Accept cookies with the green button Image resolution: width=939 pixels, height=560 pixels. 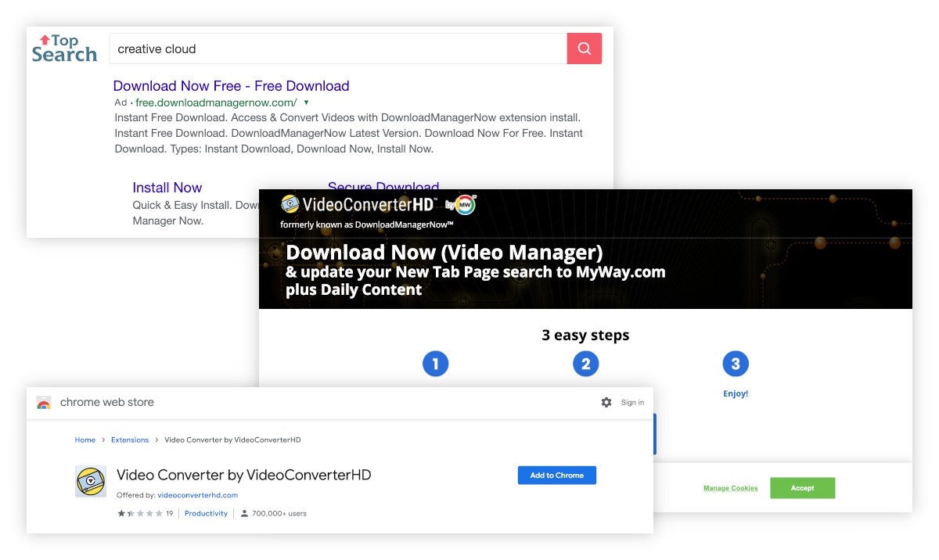point(802,487)
